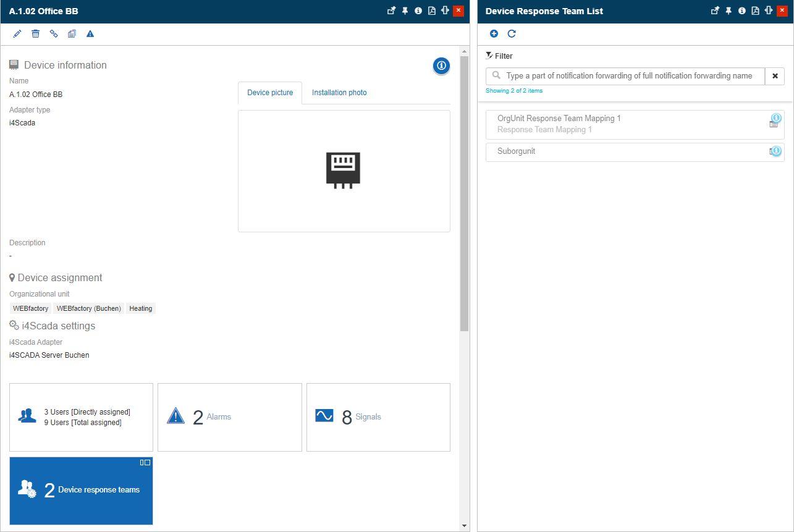Toggle the round blue info button in Device information
Screen dimensions: 794x532
pos(441,65)
